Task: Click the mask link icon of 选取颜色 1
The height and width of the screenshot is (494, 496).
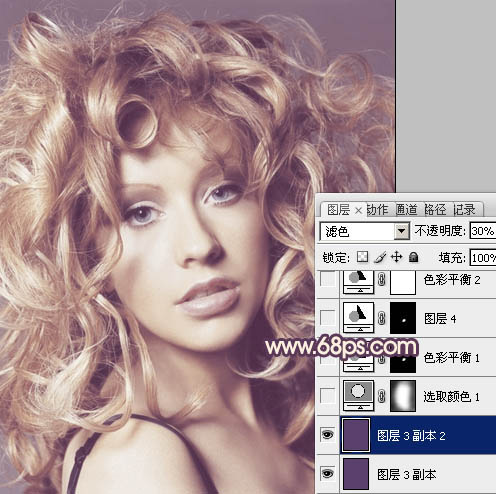Action: point(382,396)
